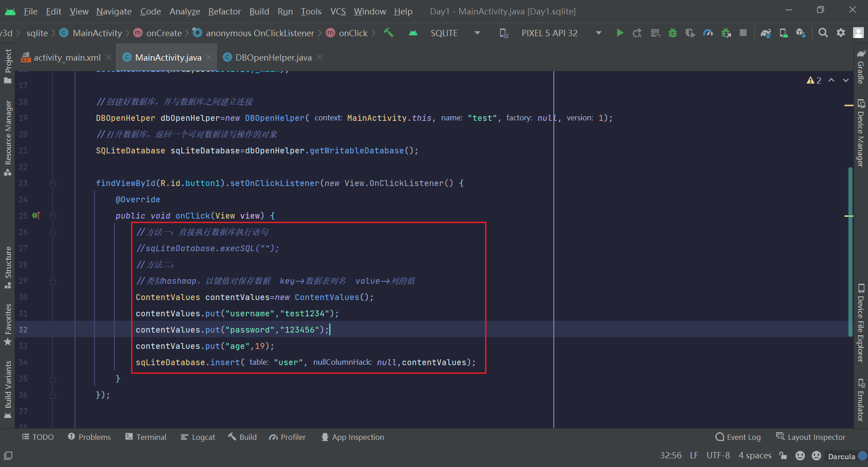Click the fold end marker on line 36
Viewport: 868px width, 467px height.
pyautogui.click(x=53, y=395)
